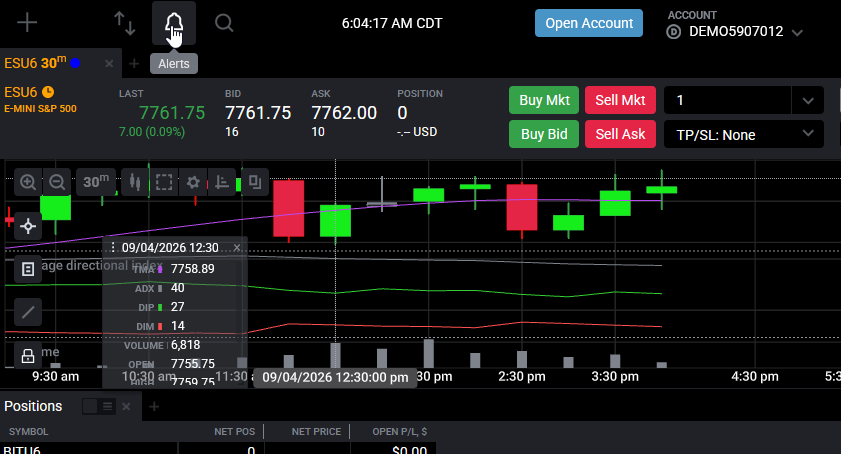Screen dimensions: 841x454
Task: Open the up-down arrows trade icon
Action: click(x=124, y=24)
